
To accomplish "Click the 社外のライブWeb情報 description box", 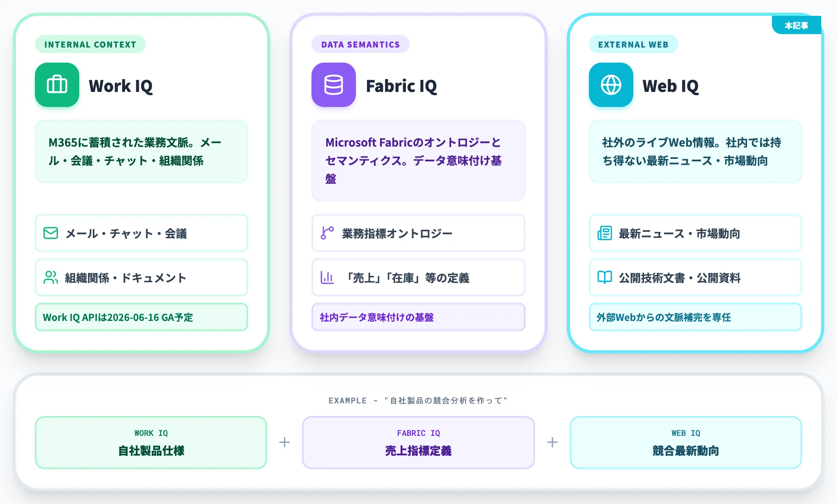I will pos(696,151).
